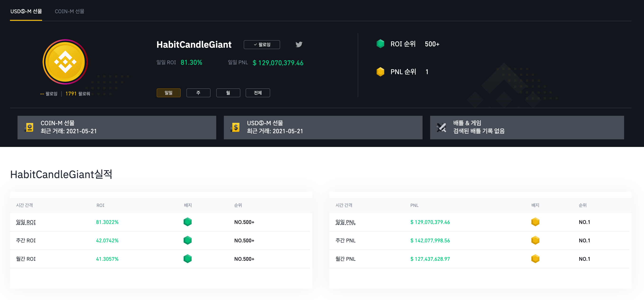Image resolution: width=644 pixels, height=300 pixels.
Task: Click the COIN-M futures card icon
Action: tap(29, 127)
